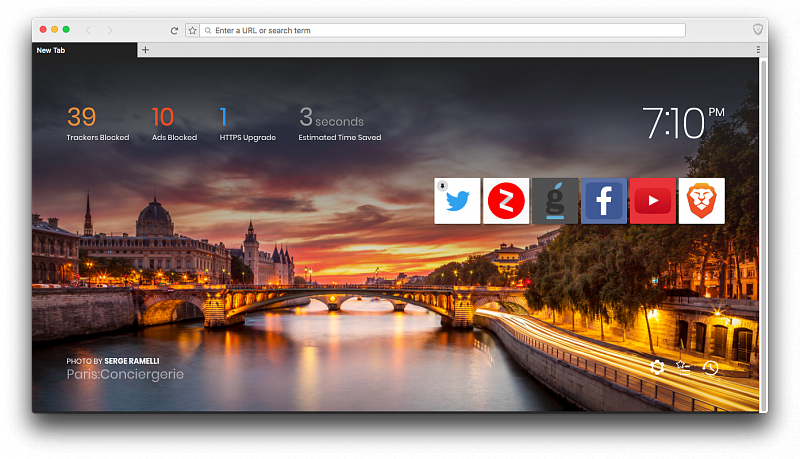Viewport: 800px width, 459px height.
Task: Open the Facebook top site tile
Action: (604, 201)
